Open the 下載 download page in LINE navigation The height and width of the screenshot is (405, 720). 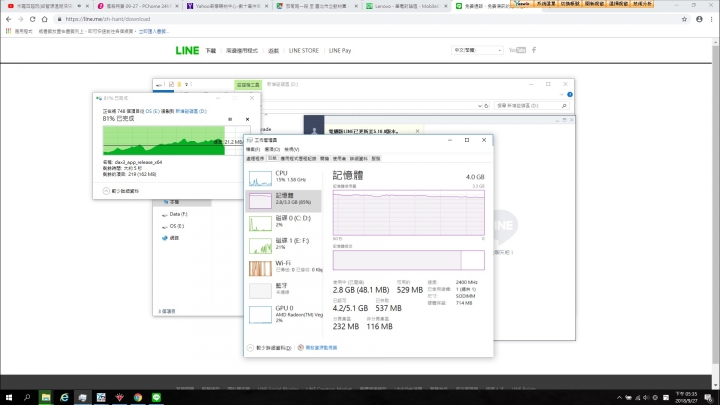tap(211, 51)
